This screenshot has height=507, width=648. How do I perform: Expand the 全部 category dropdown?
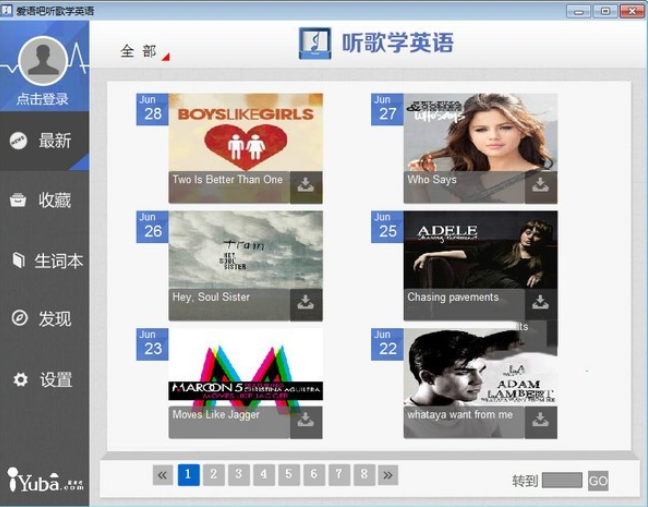click(144, 52)
